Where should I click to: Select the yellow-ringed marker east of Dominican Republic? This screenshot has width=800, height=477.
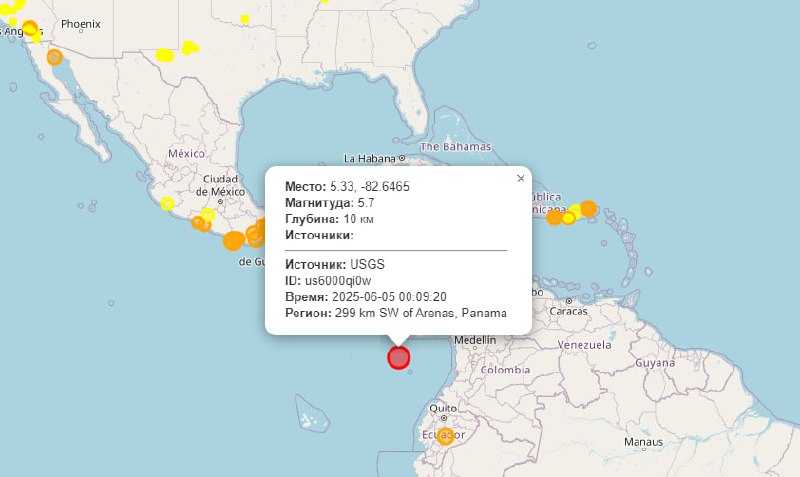[x=568, y=218]
